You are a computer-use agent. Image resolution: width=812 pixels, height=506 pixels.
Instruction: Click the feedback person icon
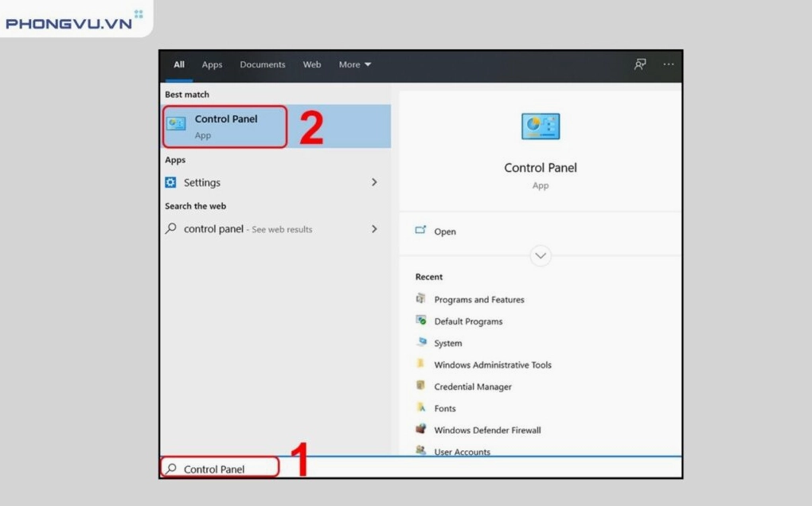pos(640,64)
